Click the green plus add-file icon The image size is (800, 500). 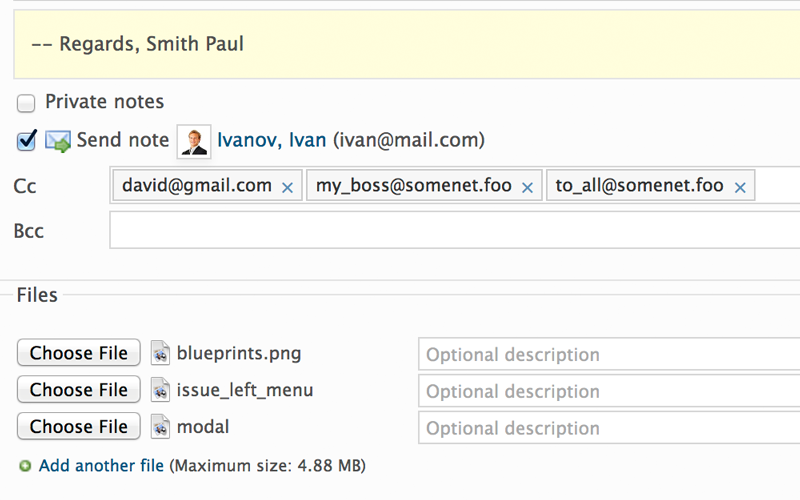click(x=24, y=466)
